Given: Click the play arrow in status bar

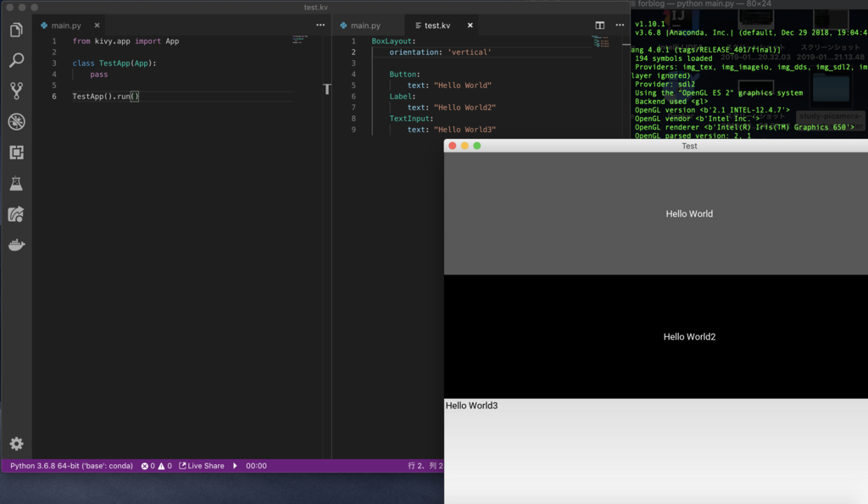Looking at the screenshot, I should (235, 466).
